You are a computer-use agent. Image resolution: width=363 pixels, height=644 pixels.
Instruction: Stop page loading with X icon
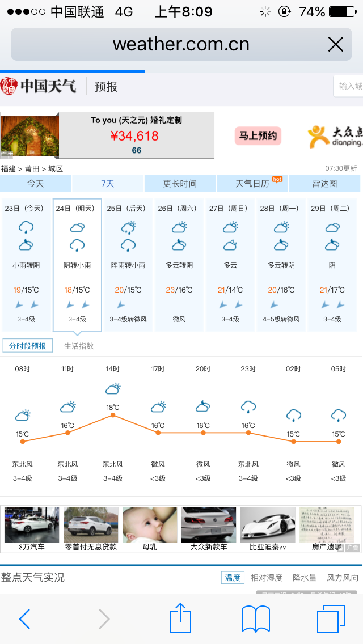click(336, 44)
